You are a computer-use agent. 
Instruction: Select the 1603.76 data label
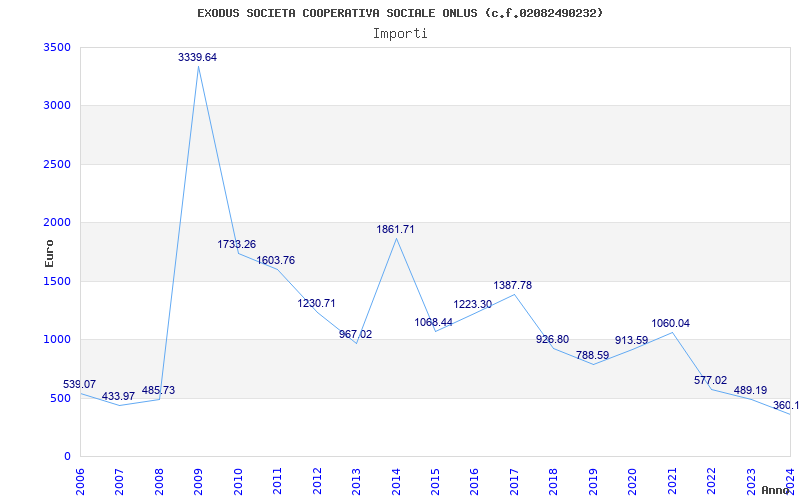[x=276, y=261]
